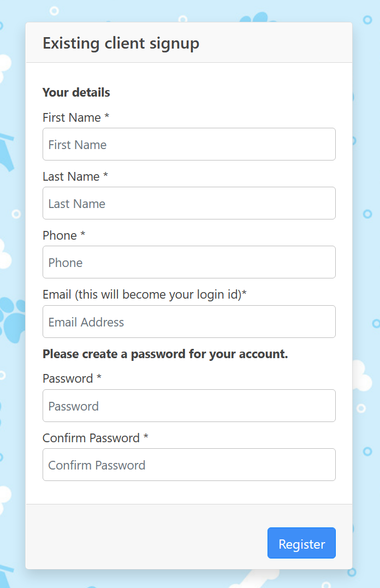Click the "Phone *" label text
The width and height of the screenshot is (380, 588).
pyautogui.click(x=64, y=235)
